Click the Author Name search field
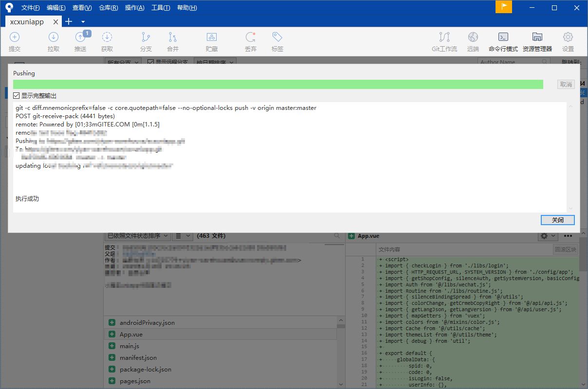Screen dimensions: 588x389 coord(511,62)
